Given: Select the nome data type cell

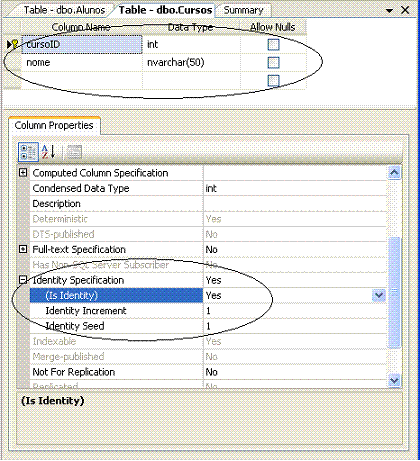Looking at the screenshot, I should (x=191, y=63).
